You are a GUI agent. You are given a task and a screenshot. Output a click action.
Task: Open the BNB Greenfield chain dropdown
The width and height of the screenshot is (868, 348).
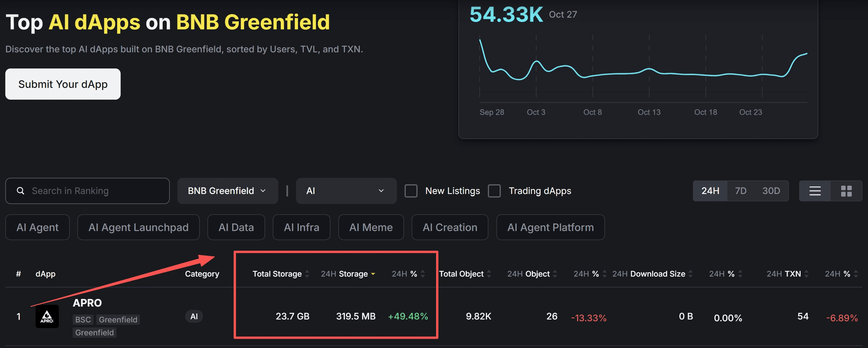click(x=227, y=191)
